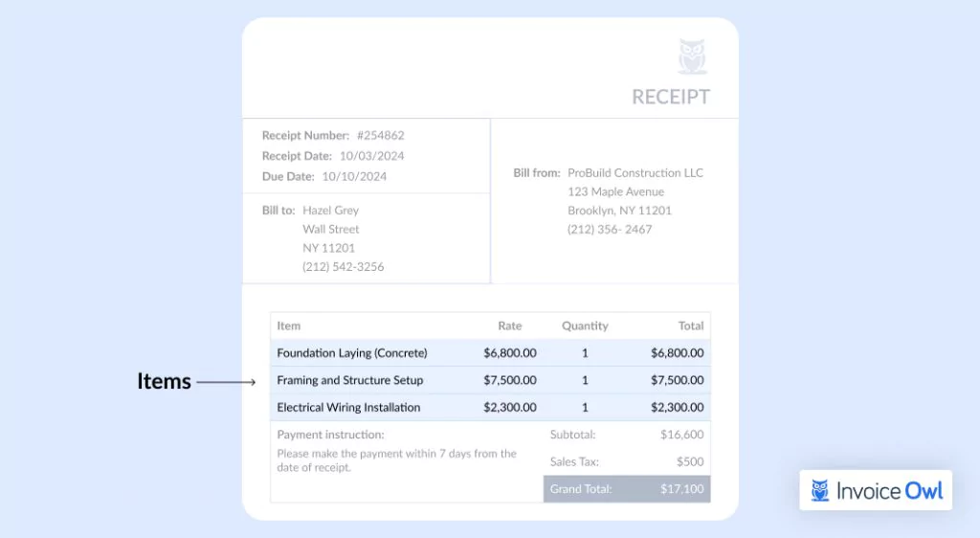980x538 pixels.
Task: Click the Rate column header
Action: pyautogui.click(x=509, y=325)
